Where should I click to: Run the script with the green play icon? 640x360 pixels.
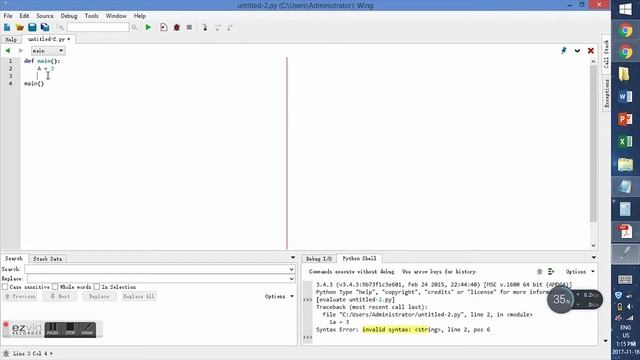(148, 27)
